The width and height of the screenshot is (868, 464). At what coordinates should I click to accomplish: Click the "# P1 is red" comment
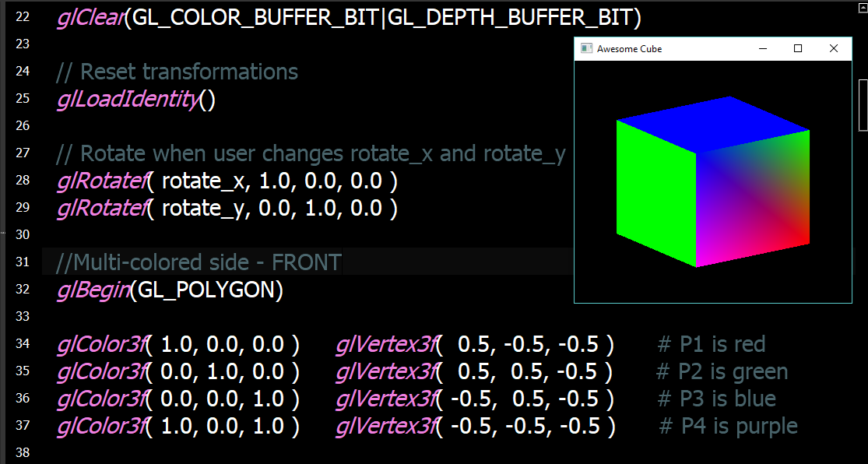point(712,344)
